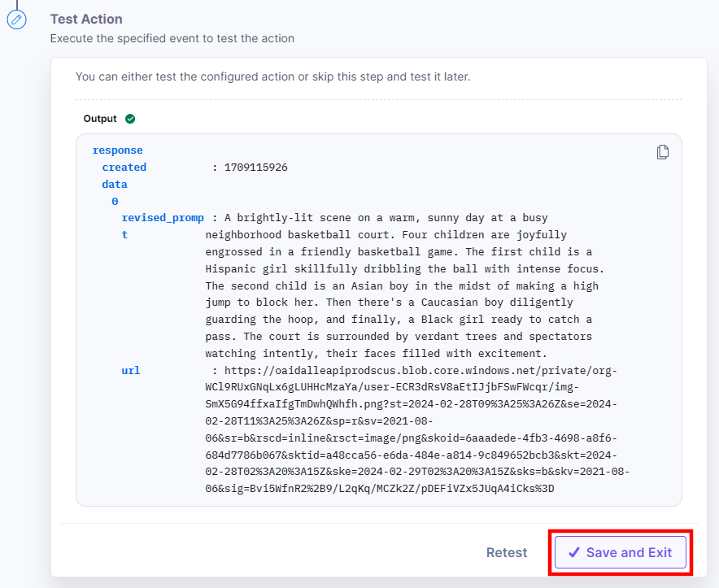Click the url key label
Viewport: 719px width, 588px height.
(131, 370)
